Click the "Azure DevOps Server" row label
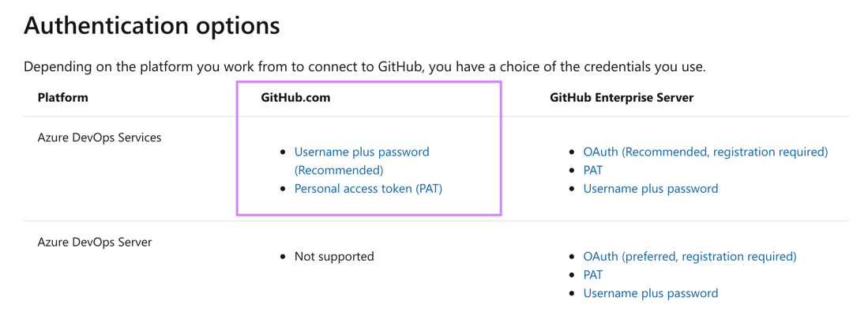This screenshot has height=335, width=868. point(95,243)
